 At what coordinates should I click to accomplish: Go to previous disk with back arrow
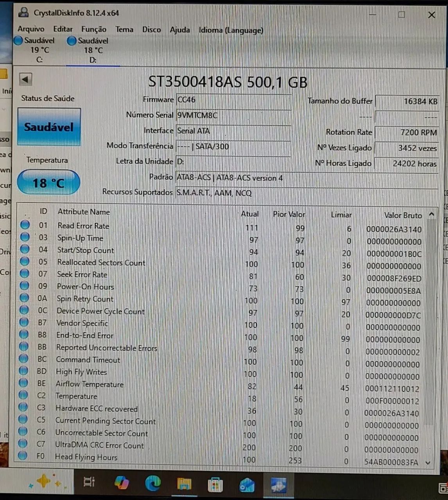click(25, 80)
